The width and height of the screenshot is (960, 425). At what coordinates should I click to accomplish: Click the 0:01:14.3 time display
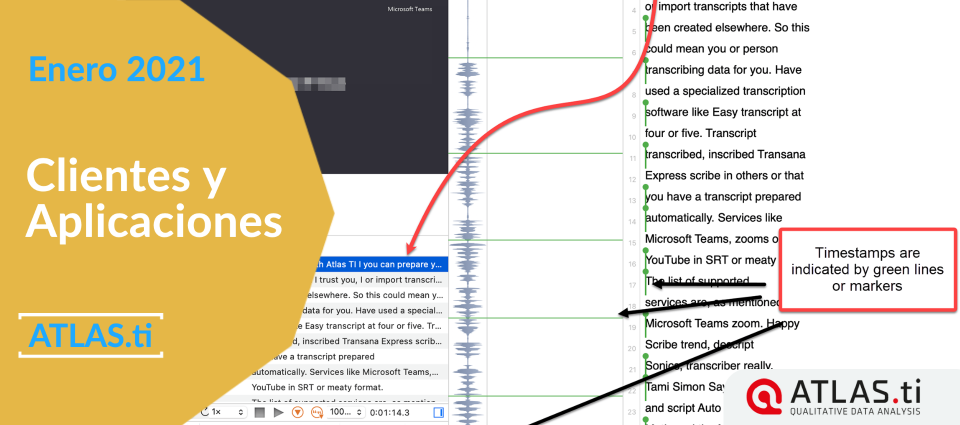tap(390, 413)
